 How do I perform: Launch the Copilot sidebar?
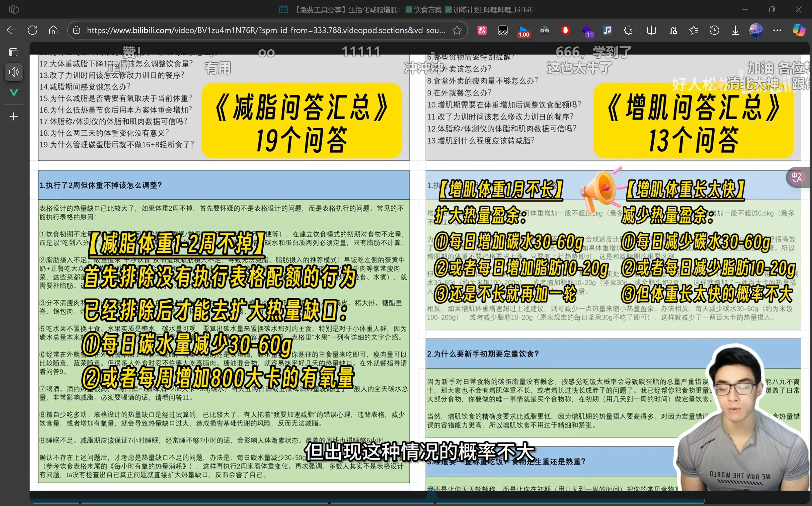[799, 30]
